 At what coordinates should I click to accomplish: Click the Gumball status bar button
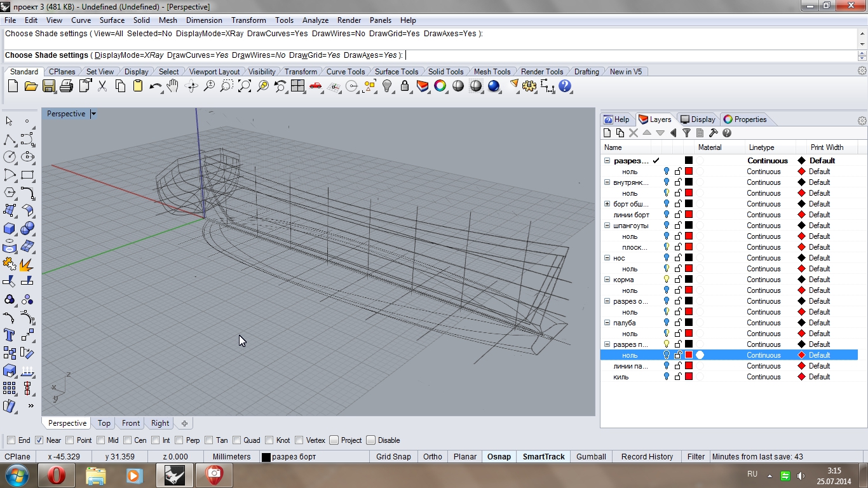click(591, 457)
